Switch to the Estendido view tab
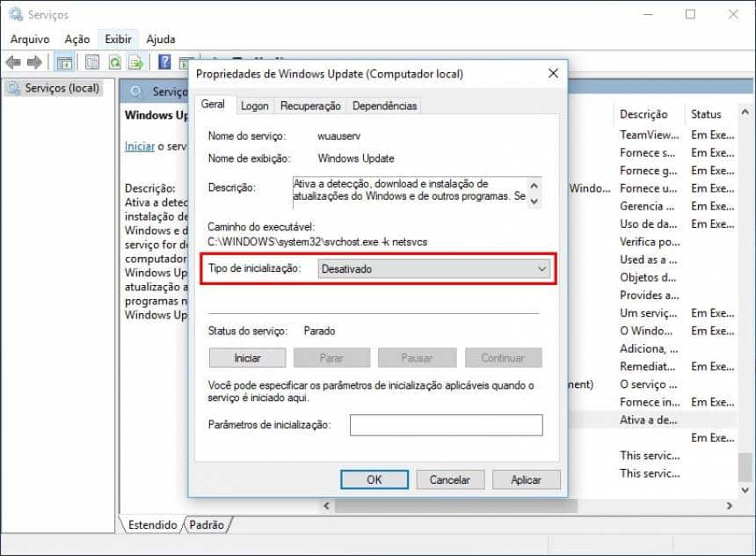The height and width of the screenshot is (556, 756). pyautogui.click(x=152, y=524)
